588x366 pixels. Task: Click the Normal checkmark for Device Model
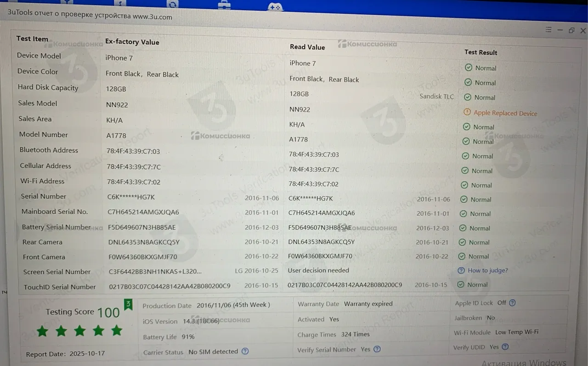(x=469, y=68)
